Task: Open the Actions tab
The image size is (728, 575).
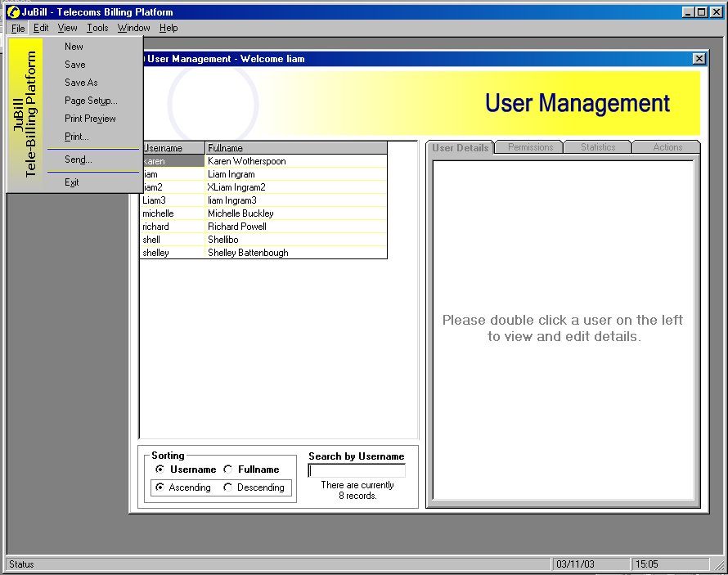Action: 667,147
